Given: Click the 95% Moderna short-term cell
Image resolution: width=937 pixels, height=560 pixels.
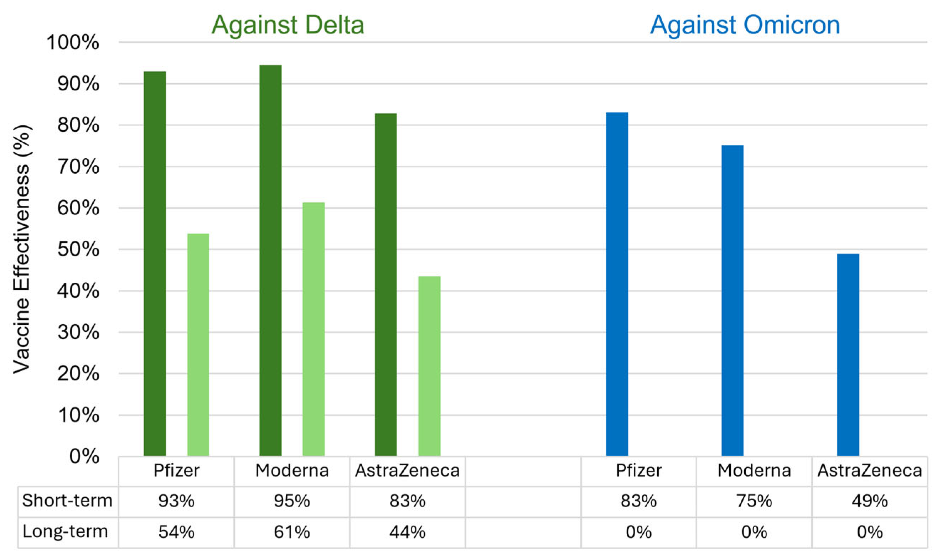Looking at the screenshot, I should [x=292, y=501].
